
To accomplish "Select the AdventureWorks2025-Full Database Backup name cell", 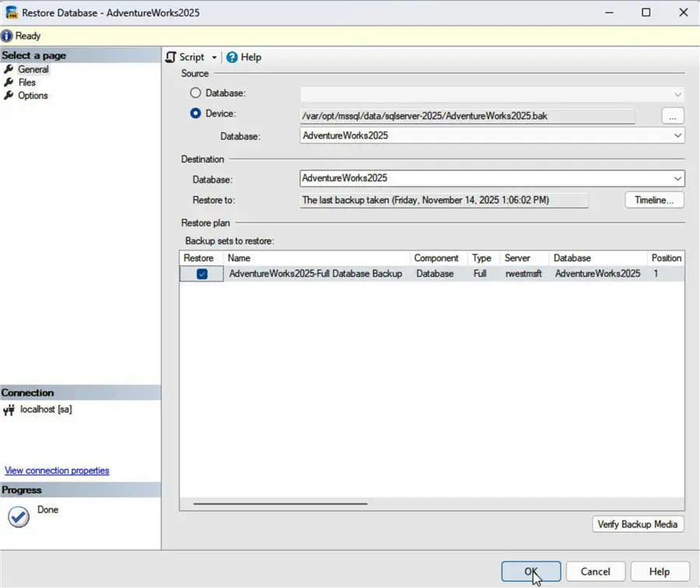I will (316, 274).
